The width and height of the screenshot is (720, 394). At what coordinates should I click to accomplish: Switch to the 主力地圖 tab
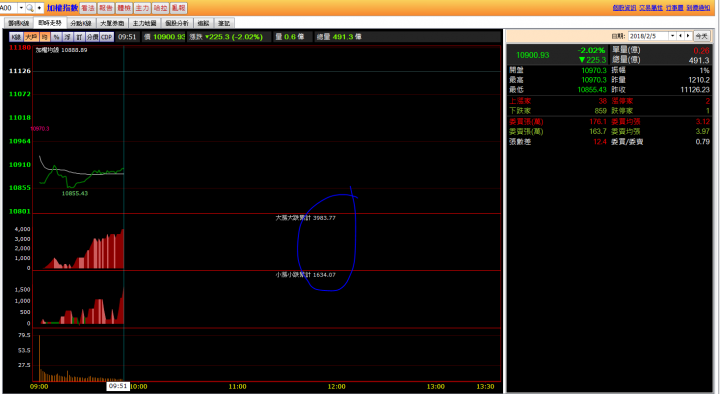(x=145, y=23)
